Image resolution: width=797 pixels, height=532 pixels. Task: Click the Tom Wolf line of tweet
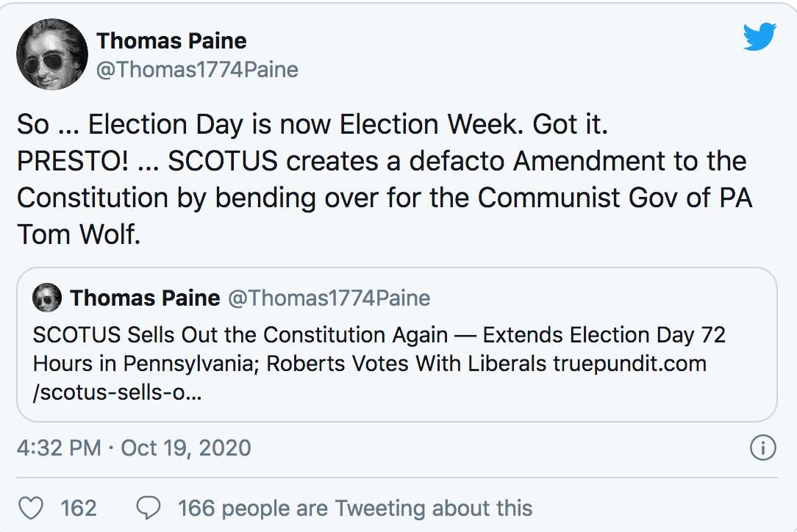[79, 234]
